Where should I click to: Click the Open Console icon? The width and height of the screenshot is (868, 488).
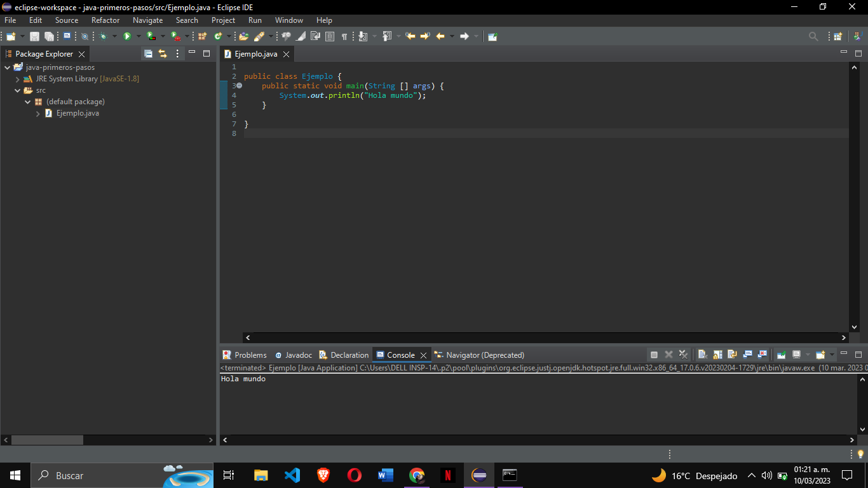click(x=820, y=355)
